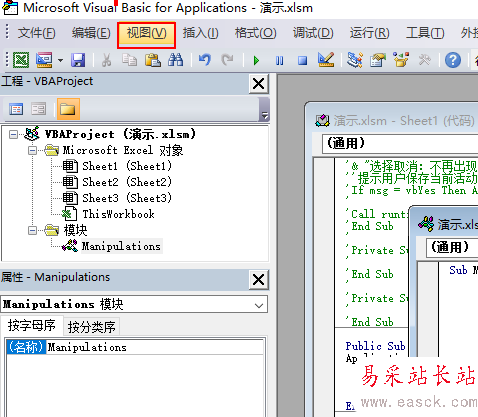Switch to the 按分类序 tab
This screenshot has width=478, height=417.
pyautogui.click(x=91, y=327)
